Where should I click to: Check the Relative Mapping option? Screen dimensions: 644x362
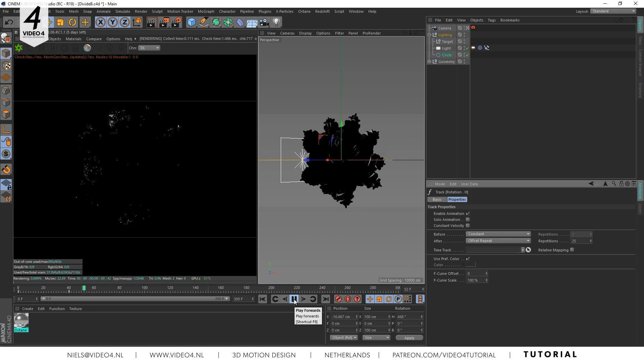[572, 250]
